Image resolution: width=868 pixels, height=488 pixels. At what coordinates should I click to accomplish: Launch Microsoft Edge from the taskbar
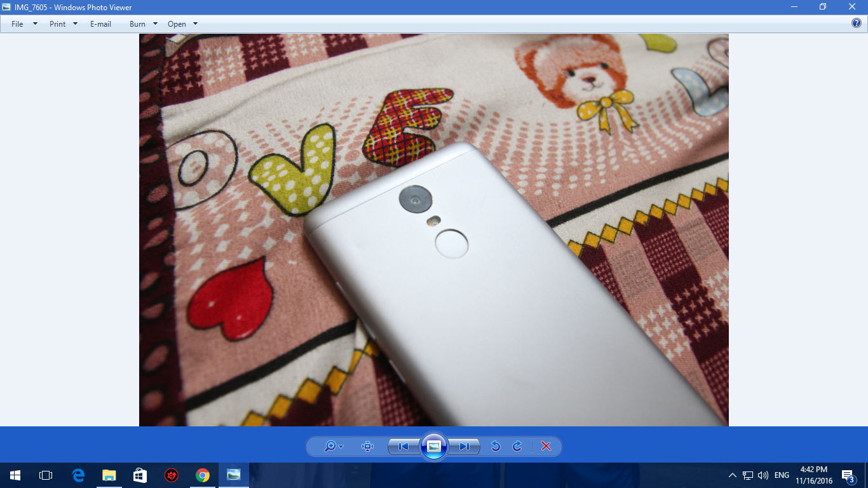[x=79, y=475]
